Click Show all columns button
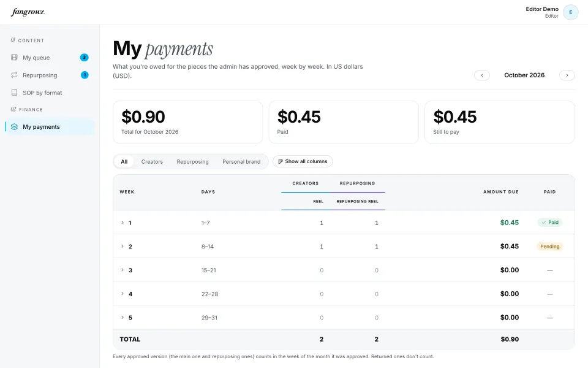The image size is (588, 368). coord(303,161)
